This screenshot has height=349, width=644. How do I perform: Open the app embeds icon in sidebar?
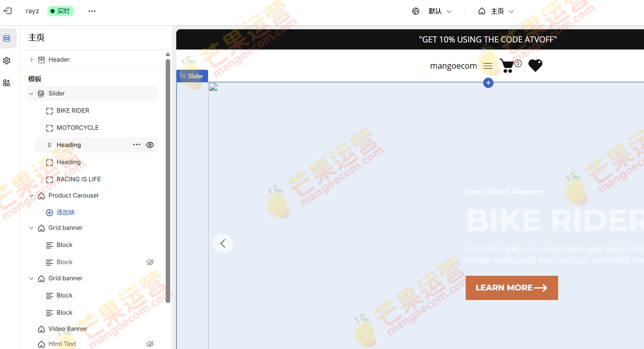point(7,83)
